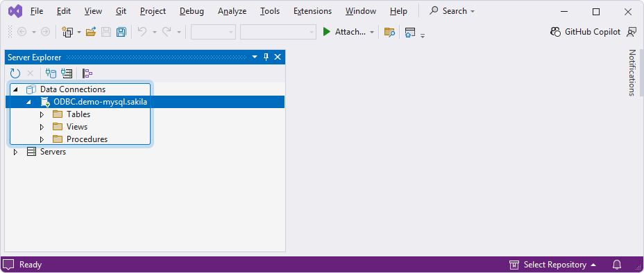Open the Analyze menu
The height and width of the screenshot is (273, 644).
pos(232,11)
